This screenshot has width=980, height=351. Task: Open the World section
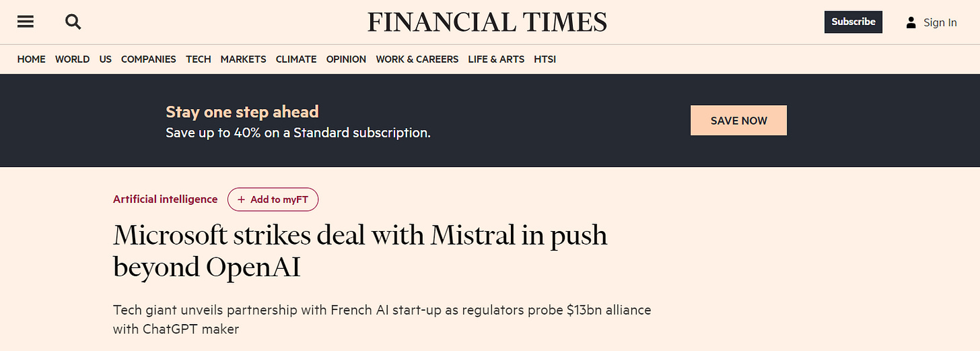(72, 59)
